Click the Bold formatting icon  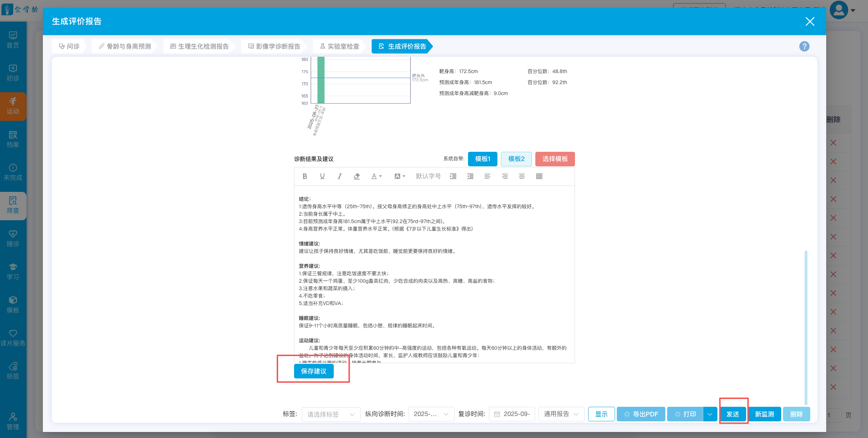coord(305,176)
